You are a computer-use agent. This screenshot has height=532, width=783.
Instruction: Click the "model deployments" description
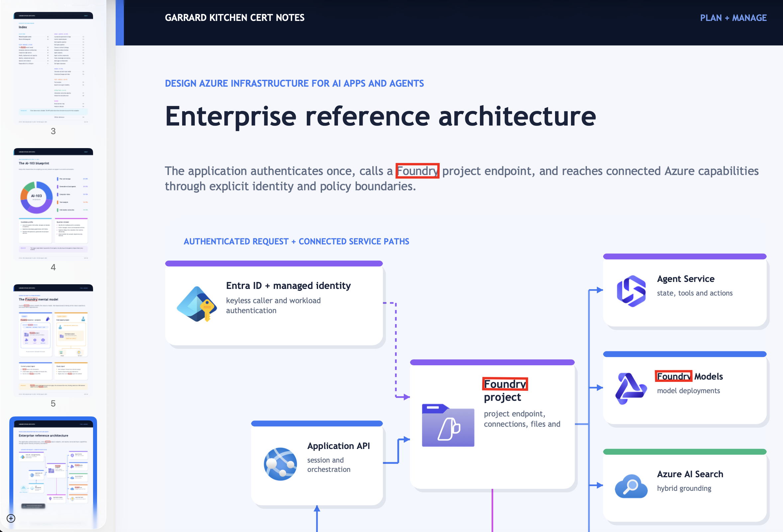688,391
